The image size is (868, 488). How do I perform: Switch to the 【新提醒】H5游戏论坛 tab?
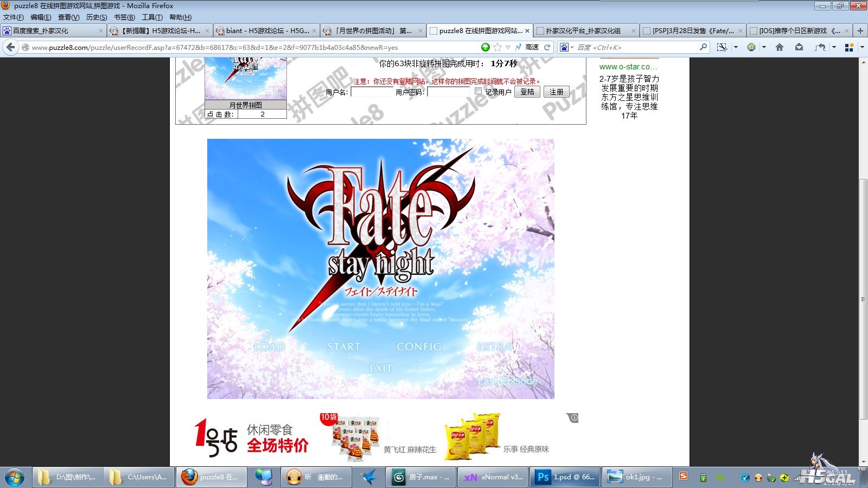(159, 31)
